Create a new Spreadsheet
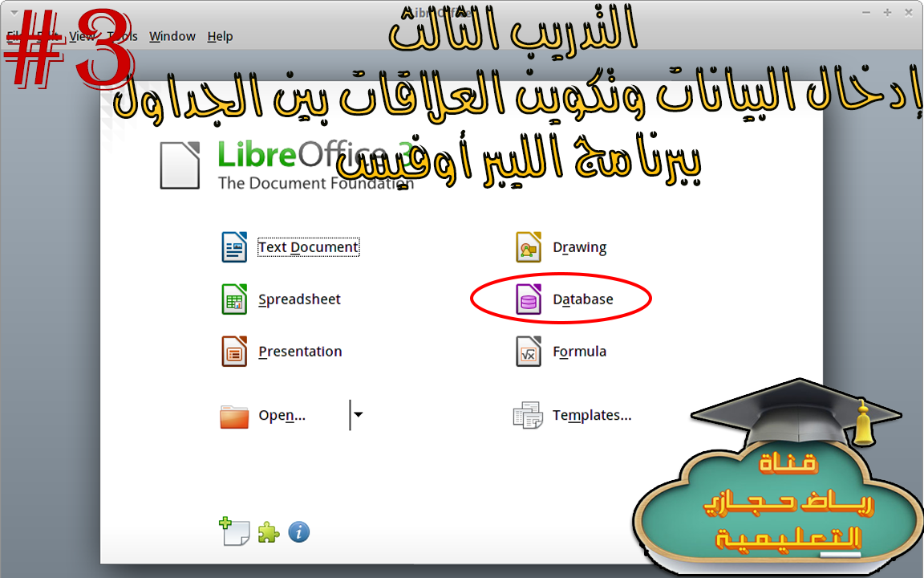The width and height of the screenshot is (924, 578). click(299, 299)
